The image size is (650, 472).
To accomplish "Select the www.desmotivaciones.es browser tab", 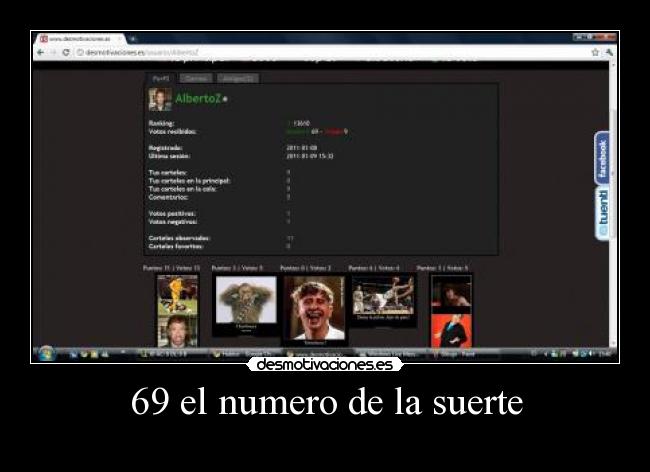I will coord(81,39).
